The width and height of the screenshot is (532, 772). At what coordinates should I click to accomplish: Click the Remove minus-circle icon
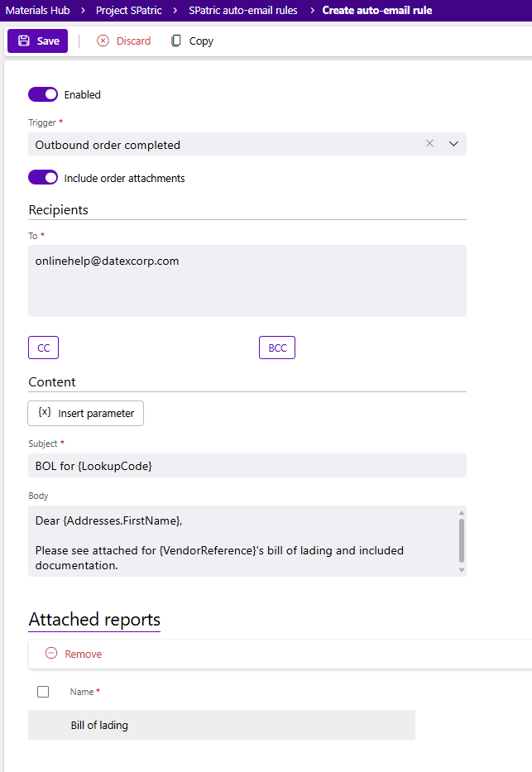click(51, 654)
